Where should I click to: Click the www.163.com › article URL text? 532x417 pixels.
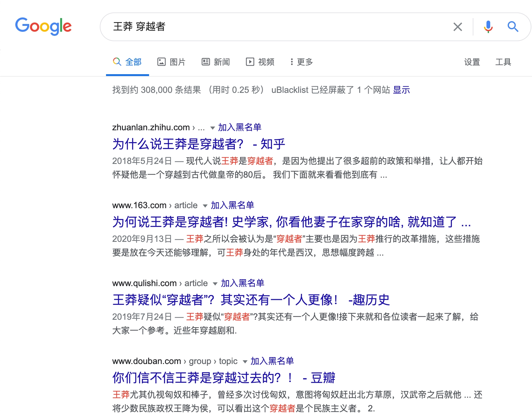coord(155,205)
